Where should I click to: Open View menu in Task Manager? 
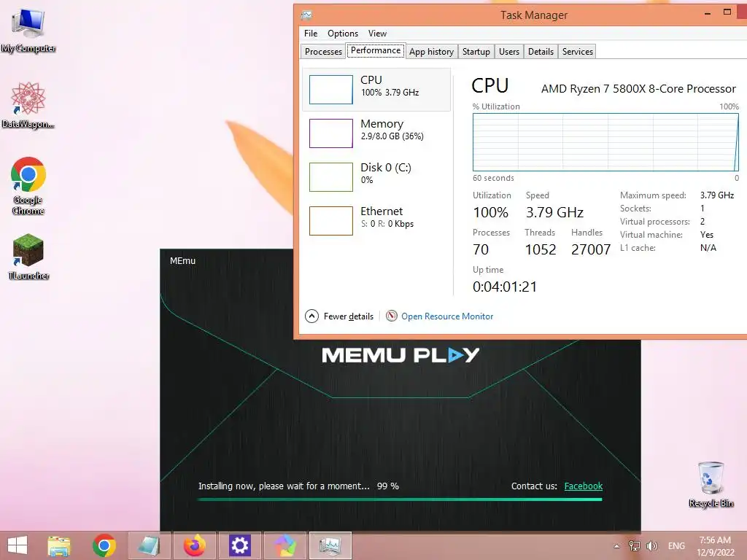point(377,34)
